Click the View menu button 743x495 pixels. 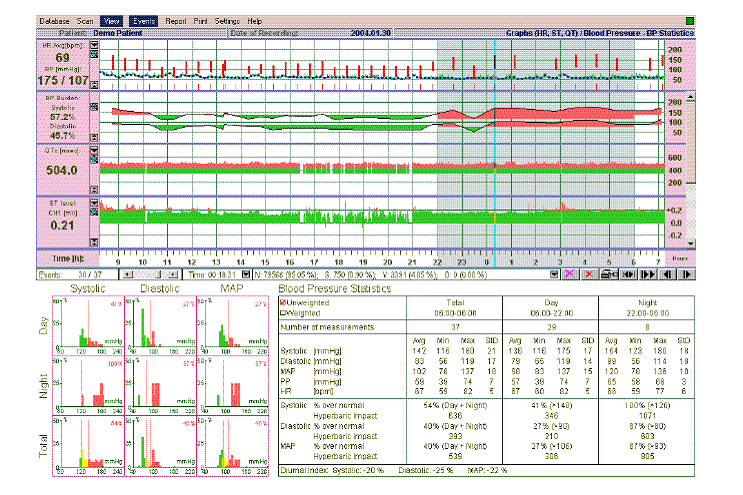point(112,20)
